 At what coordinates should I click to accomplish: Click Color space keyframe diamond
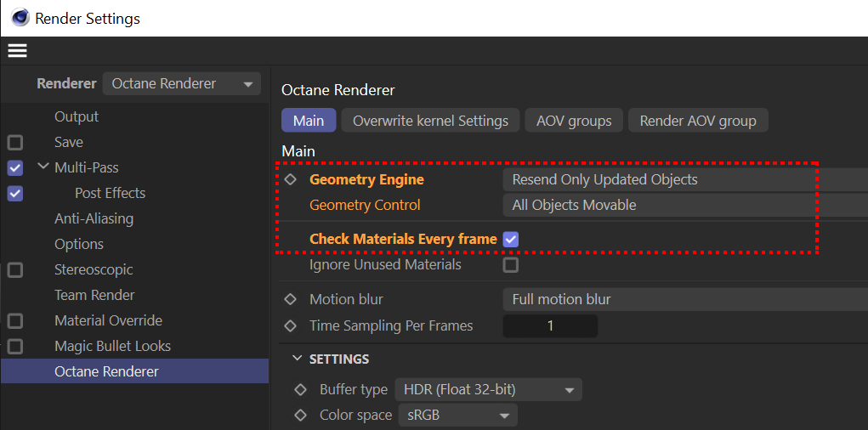[x=301, y=415]
